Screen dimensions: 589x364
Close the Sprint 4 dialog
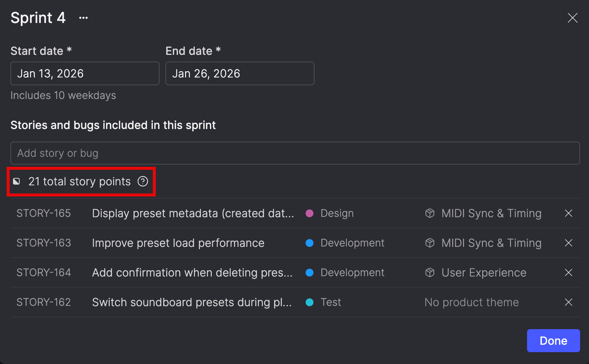pos(572,18)
